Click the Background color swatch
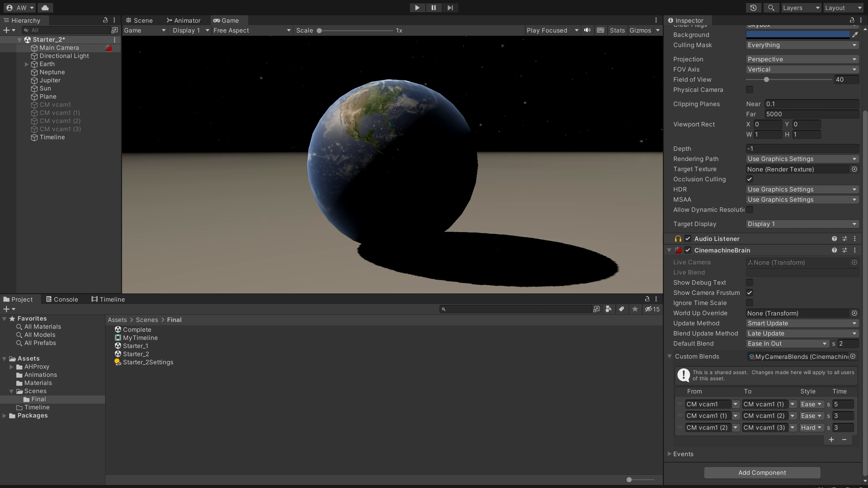 [x=797, y=35]
